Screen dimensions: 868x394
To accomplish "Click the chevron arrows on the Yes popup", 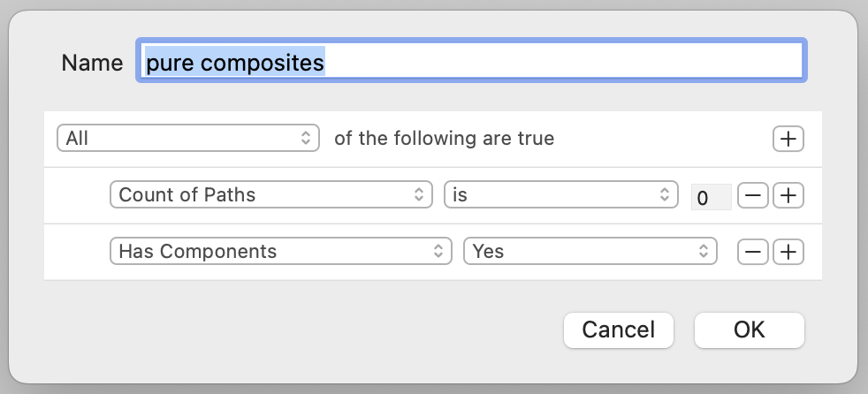I will click(x=704, y=252).
